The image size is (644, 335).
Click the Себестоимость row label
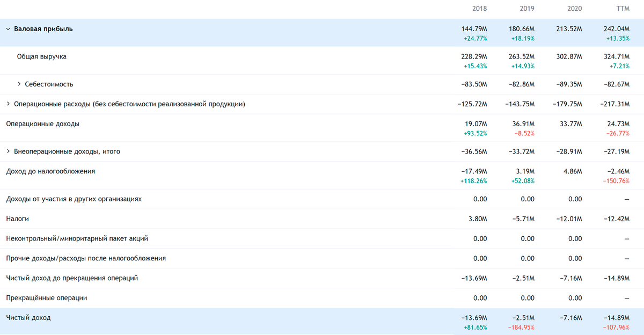coord(49,84)
